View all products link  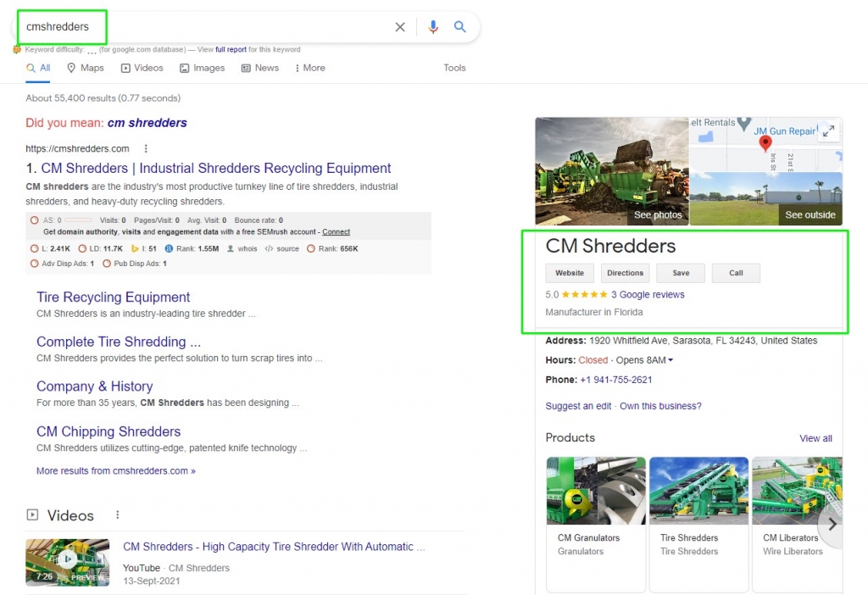click(x=815, y=438)
